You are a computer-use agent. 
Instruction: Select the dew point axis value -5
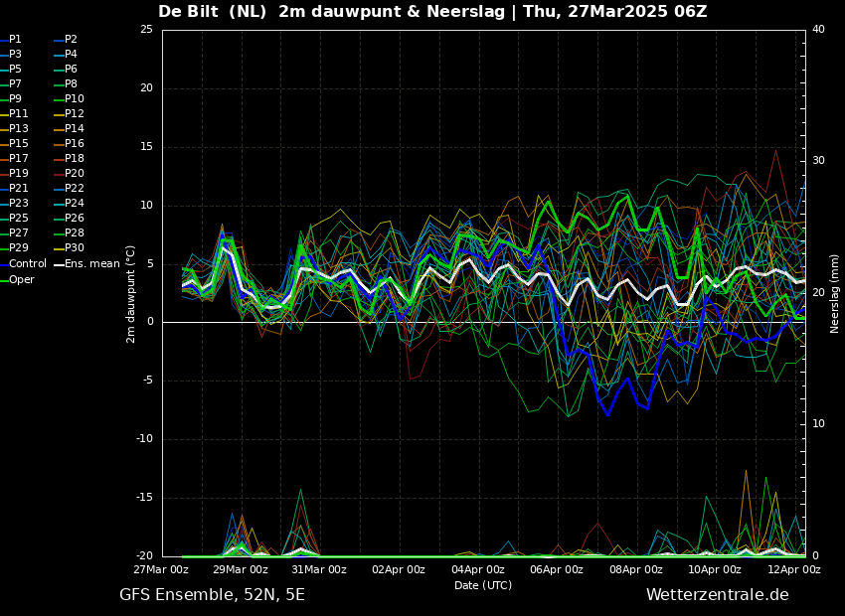(x=148, y=381)
